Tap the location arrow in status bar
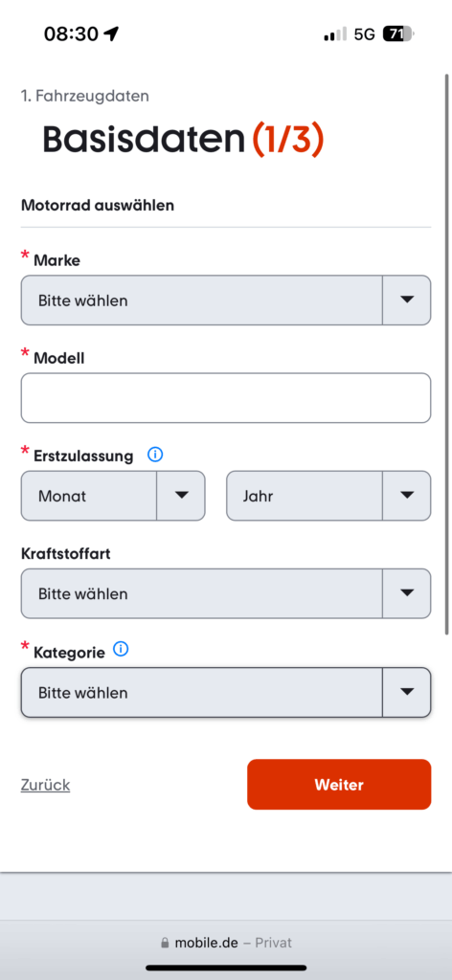Viewport: 452px width, 980px height. [x=111, y=34]
